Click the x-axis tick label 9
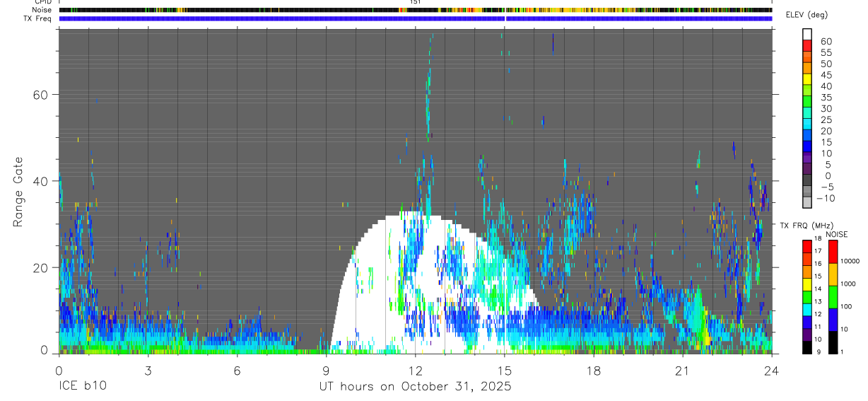The height and width of the screenshot is (401, 868). click(x=326, y=371)
